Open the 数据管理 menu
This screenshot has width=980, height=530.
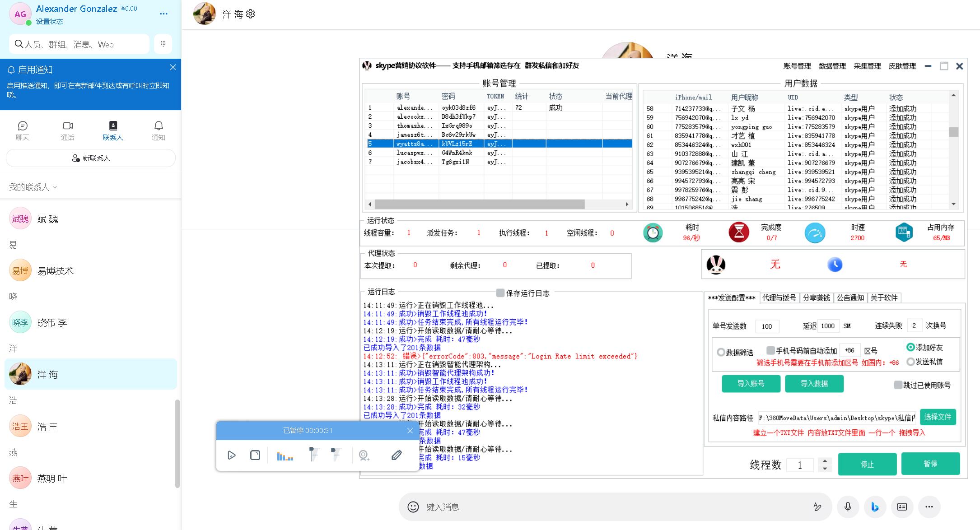point(832,66)
